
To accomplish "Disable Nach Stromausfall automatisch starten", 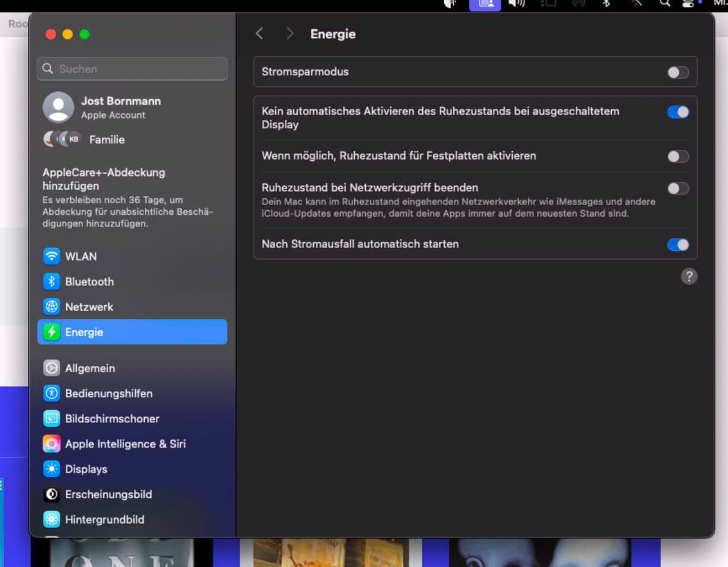I will [x=678, y=245].
